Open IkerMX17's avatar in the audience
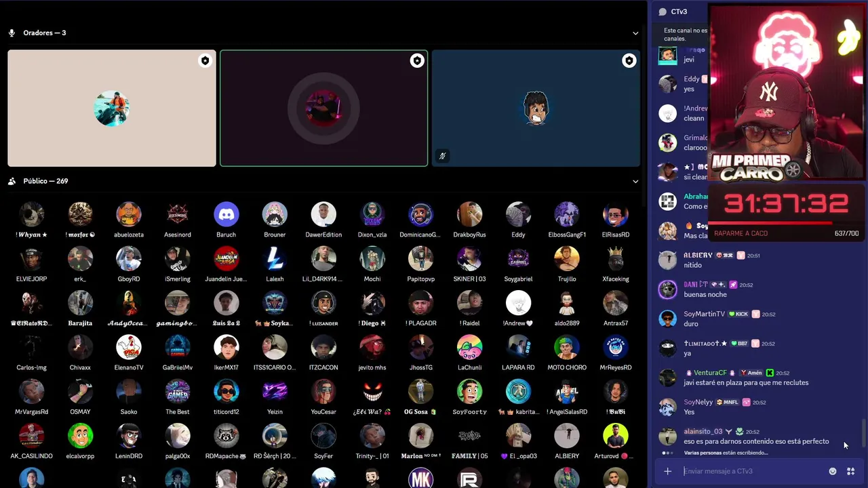Screen dimensions: 868x488 click(x=226, y=347)
